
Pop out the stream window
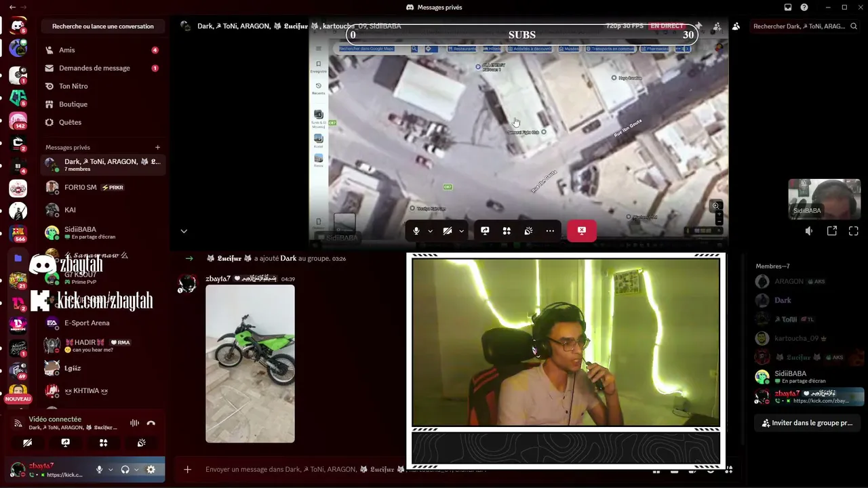click(832, 231)
